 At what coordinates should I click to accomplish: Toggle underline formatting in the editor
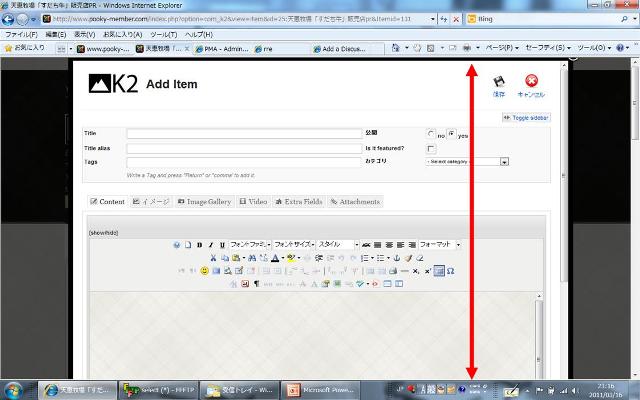tap(222, 245)
